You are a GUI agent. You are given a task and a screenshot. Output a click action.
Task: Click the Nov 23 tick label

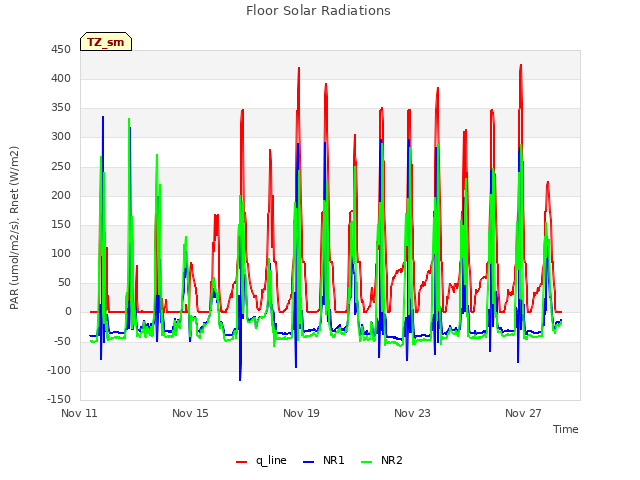tap(412, 413)
